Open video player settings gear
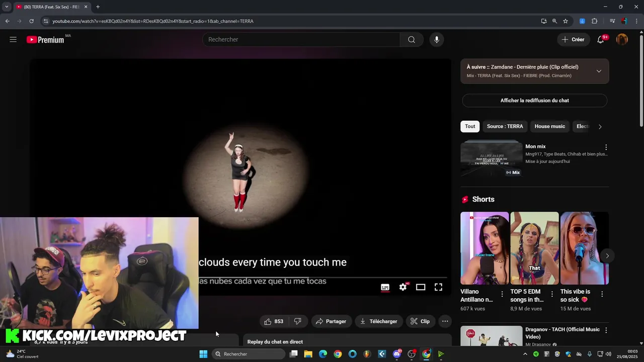Image resolution: width=644 pixels, height=362 pixels. (403, 287)
